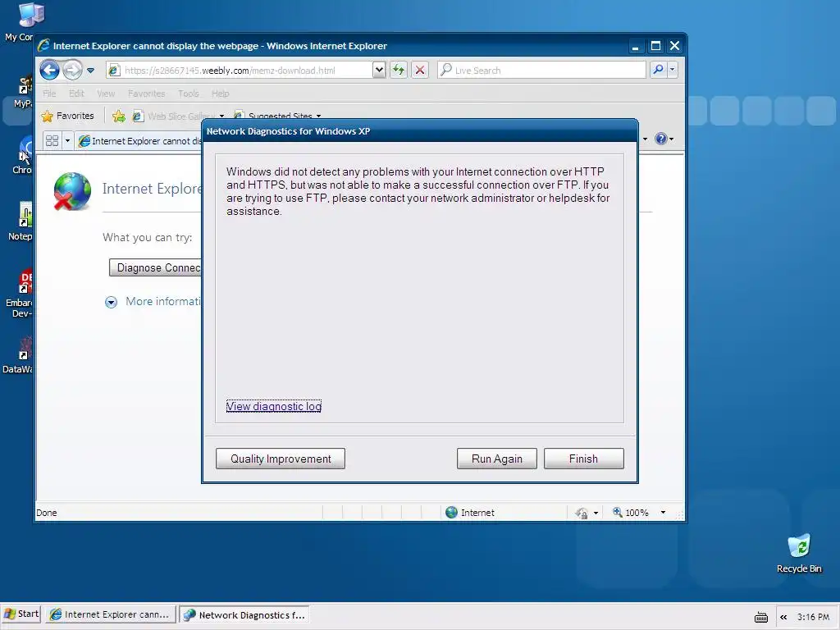
Task: Click View diagnostic log link
Action: tap(274, 406)
